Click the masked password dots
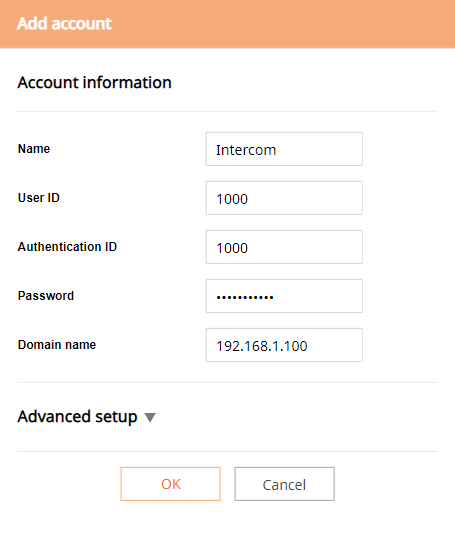This screenshot has height=534, width=455. point(245,298)
